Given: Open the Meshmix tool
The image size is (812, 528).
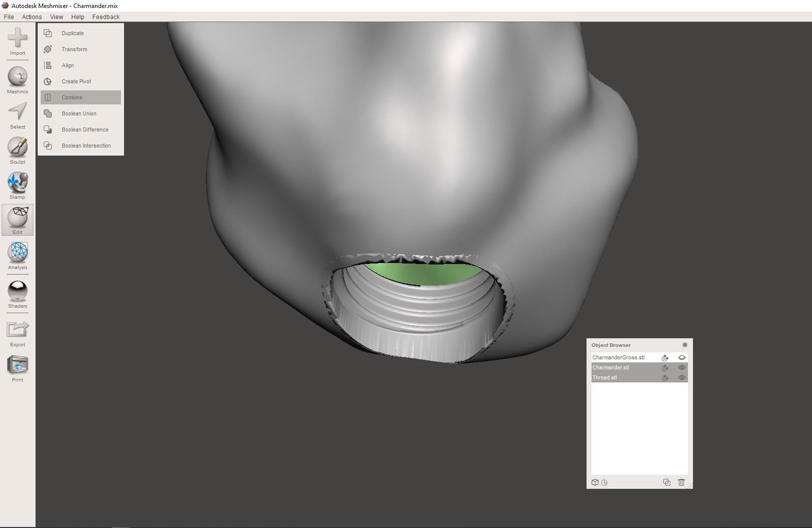Looking at the screenshot, I should pos(18,80).
